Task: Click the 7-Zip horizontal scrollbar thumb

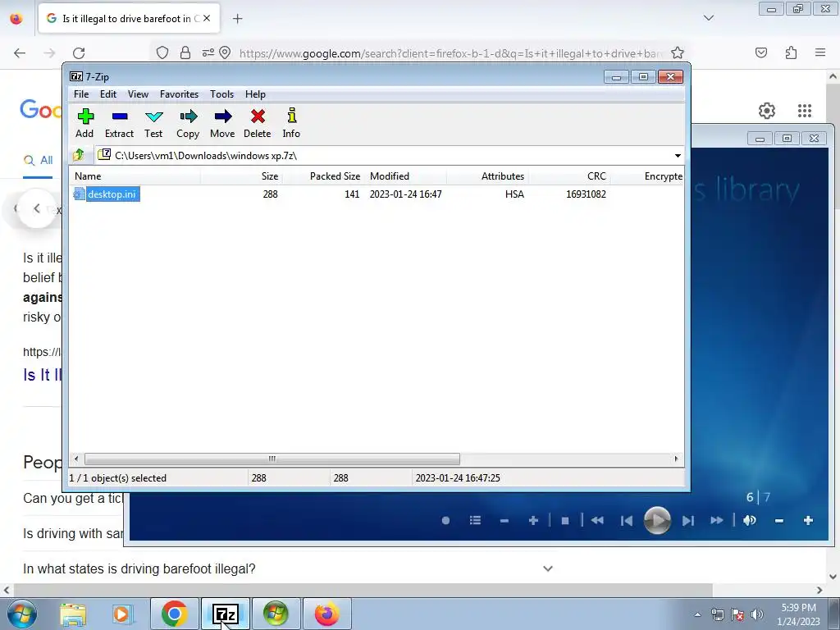Action: [x=272, y=459]
